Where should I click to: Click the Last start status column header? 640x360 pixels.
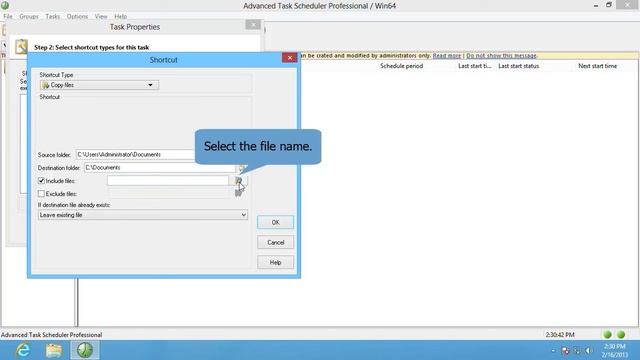pyautogui.click(x=518, y=66)
